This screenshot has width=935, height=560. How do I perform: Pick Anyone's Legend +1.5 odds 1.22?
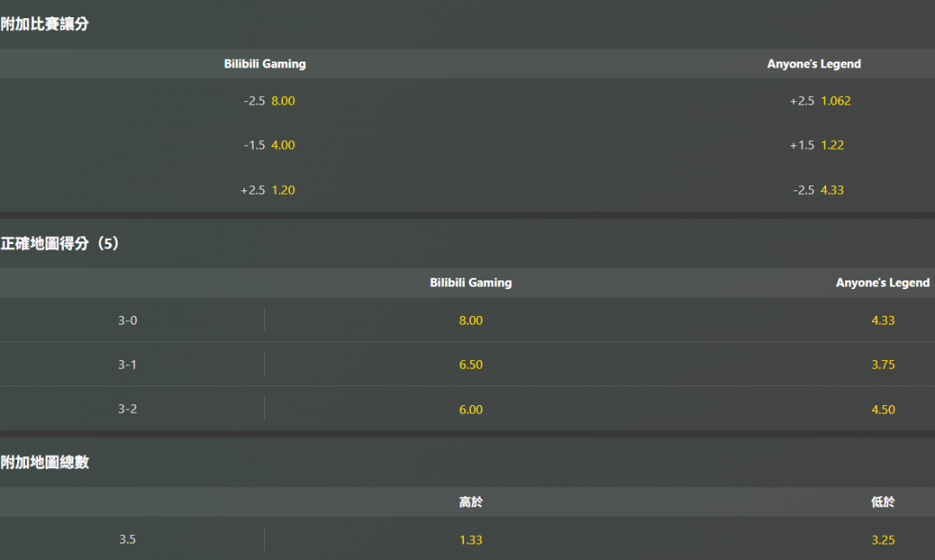817,145
